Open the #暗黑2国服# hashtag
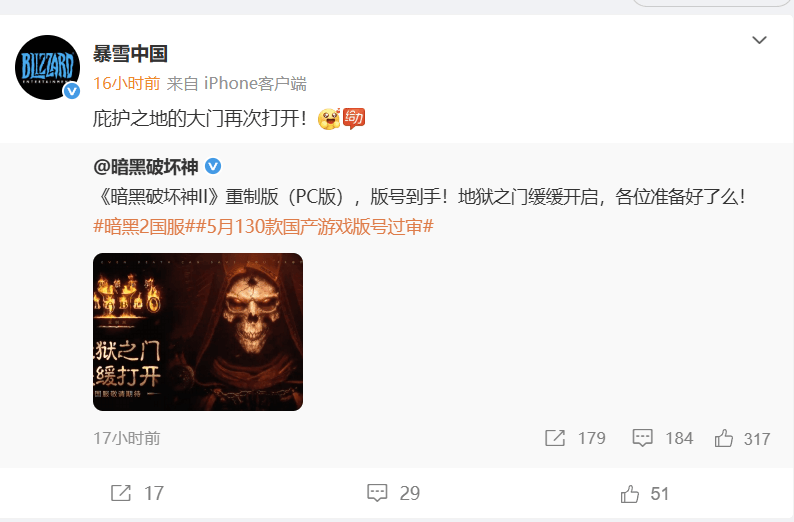This screenshot has width=794, height=522. tap(140, 227)
